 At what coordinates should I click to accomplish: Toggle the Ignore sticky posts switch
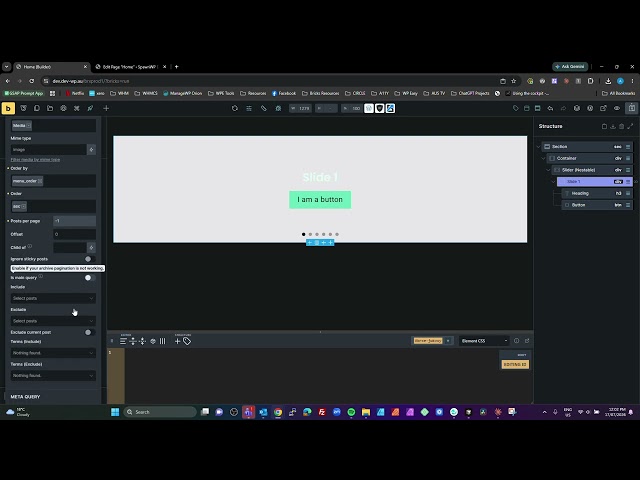tap(90, 259)
